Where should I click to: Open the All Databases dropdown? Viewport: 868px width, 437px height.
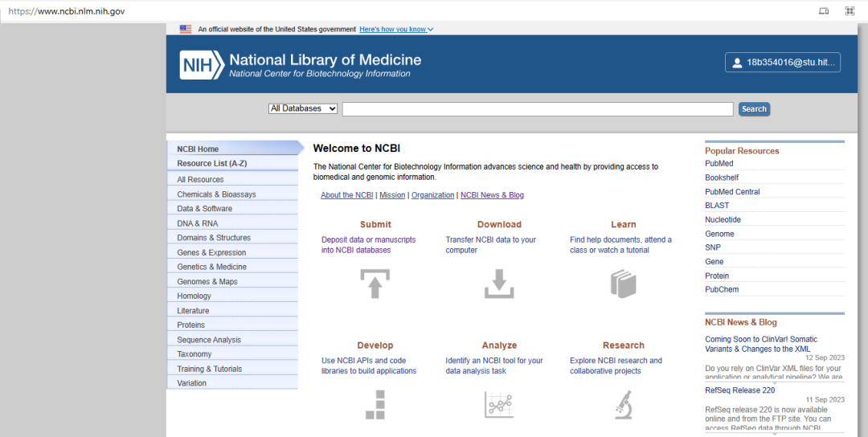(x=303, y=108)
